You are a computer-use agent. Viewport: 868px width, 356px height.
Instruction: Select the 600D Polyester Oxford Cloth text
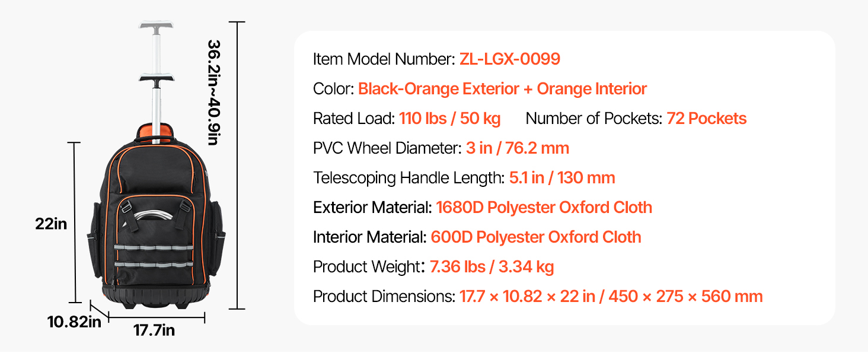point(535,237)
